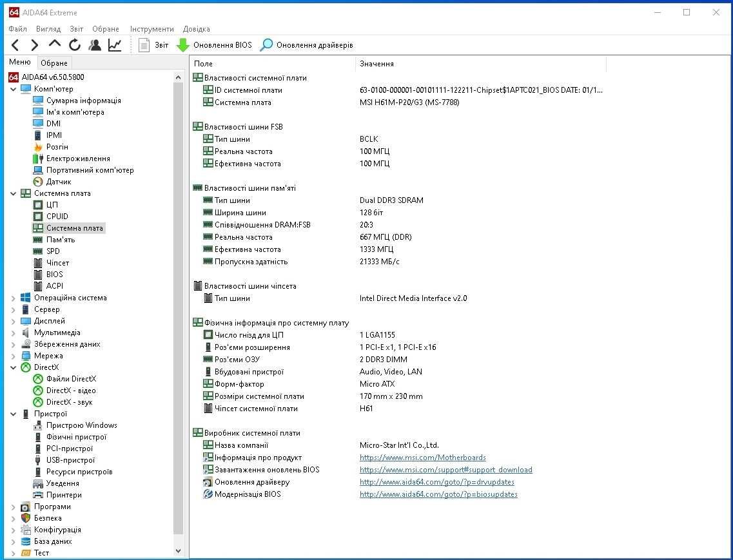This screenshot has height=560, width=733.
Task: Open the msi.com/Motherboards link
Action: pos(423,458)
